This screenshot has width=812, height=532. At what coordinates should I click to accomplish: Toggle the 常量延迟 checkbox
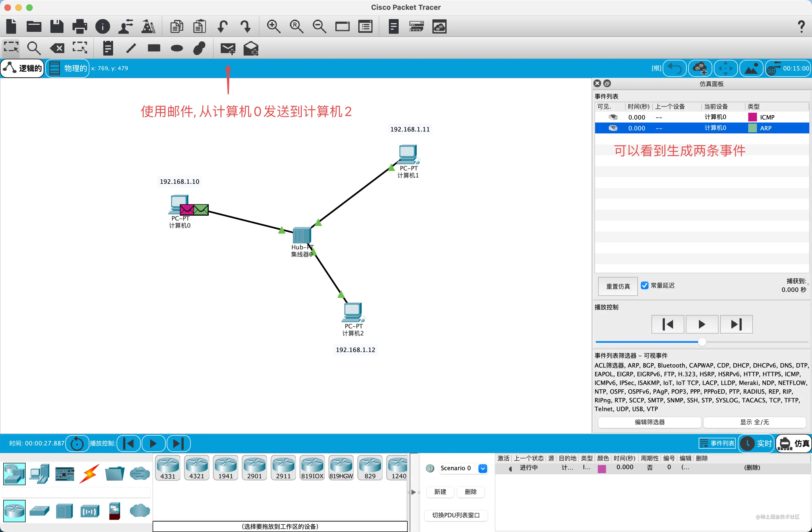[644, 286]
